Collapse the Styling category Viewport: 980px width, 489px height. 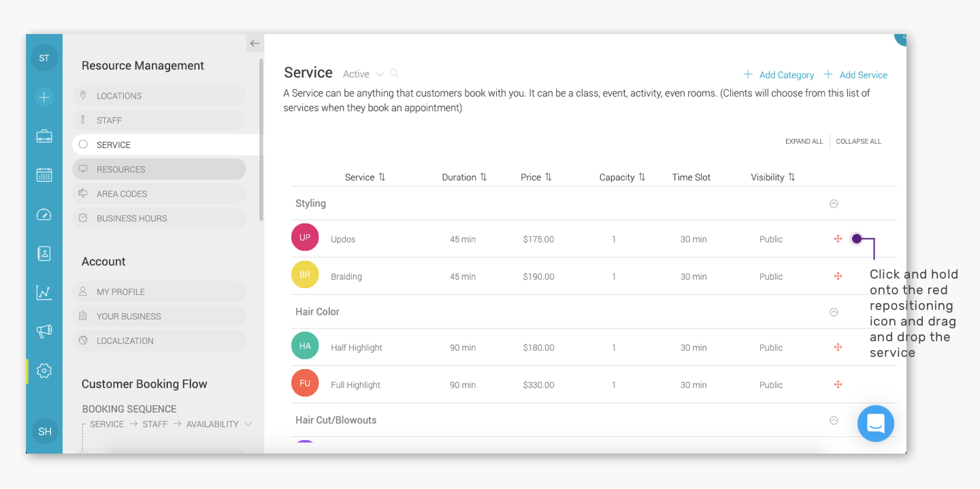(x=834, y=204)
